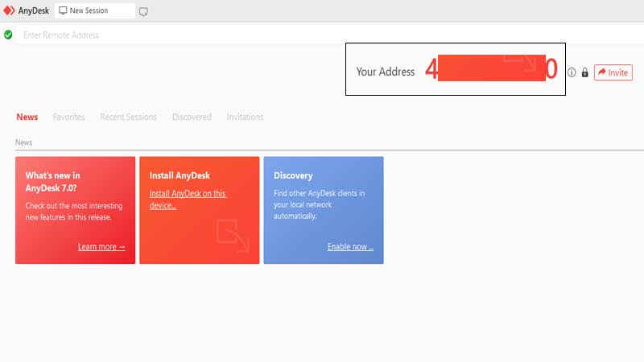This screenshot has height=362, width=644.
Task: Click Install AnyDesk on this device link
Action: [188, 200]
